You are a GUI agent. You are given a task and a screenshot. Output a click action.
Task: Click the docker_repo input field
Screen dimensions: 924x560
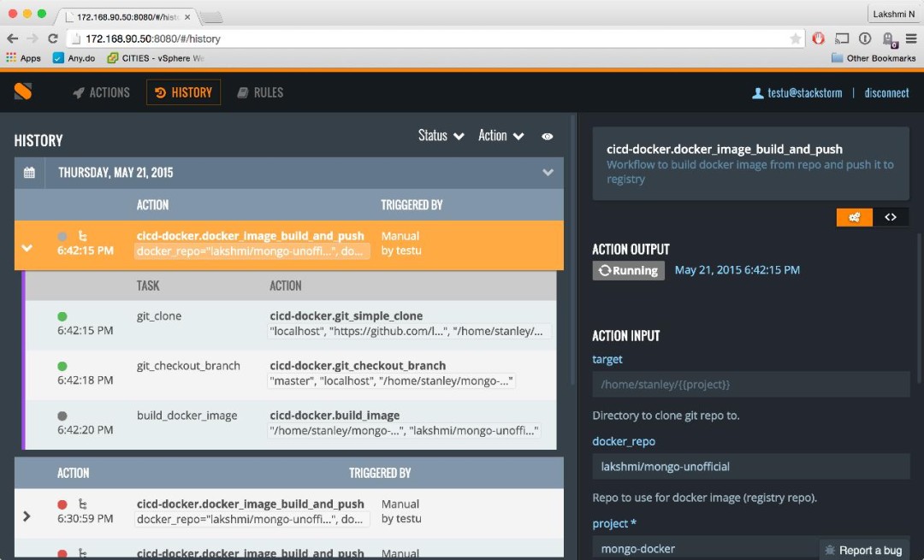[751, 466]
